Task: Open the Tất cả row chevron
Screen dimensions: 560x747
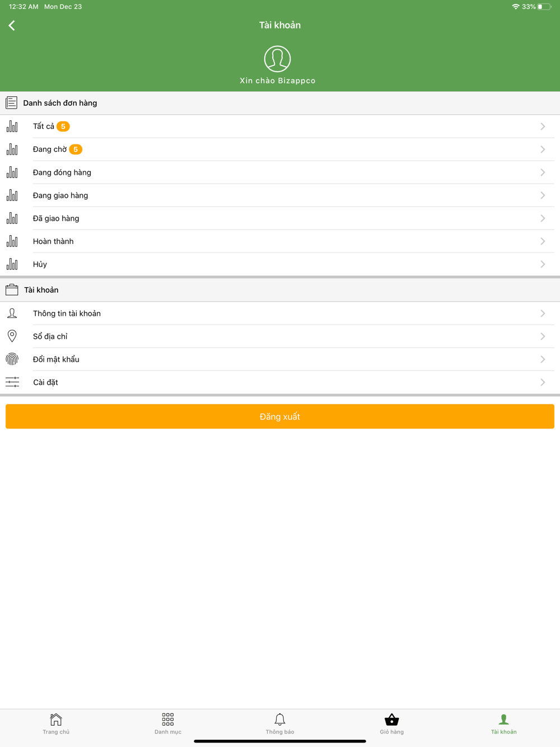Action: [x=543, y=127]
